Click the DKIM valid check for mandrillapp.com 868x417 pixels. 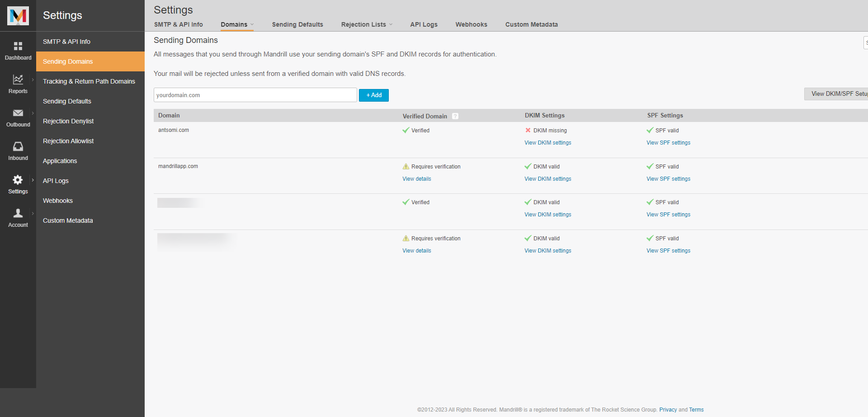(528, 166)
